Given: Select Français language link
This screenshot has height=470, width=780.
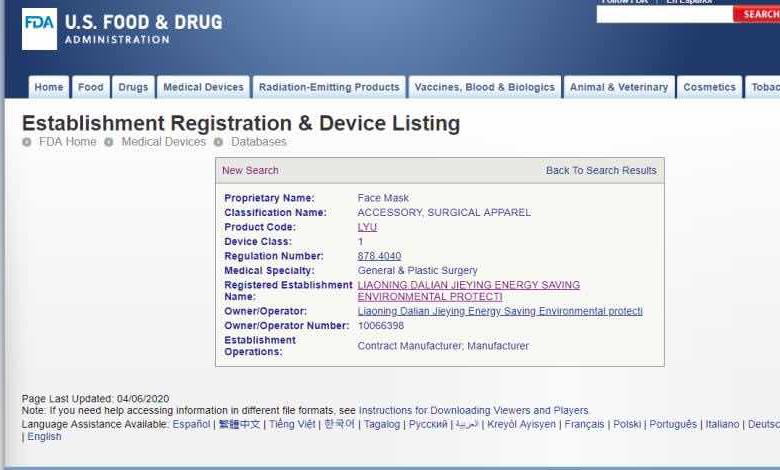Looking at the screenshot, I should pos(584,424).
